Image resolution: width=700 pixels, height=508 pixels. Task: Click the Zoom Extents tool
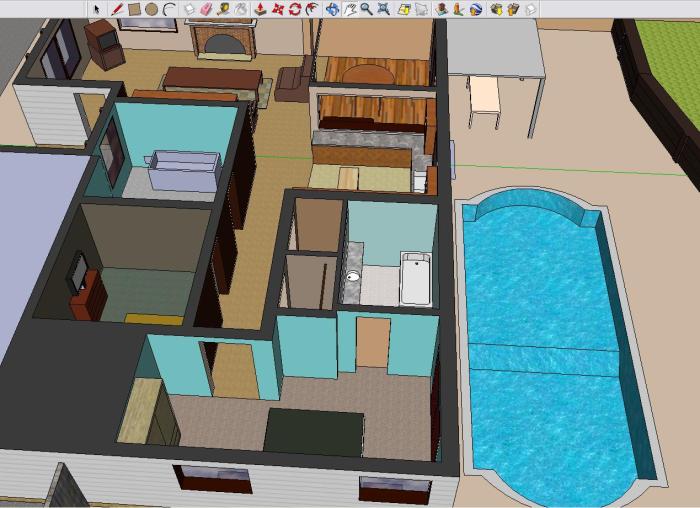385,9
